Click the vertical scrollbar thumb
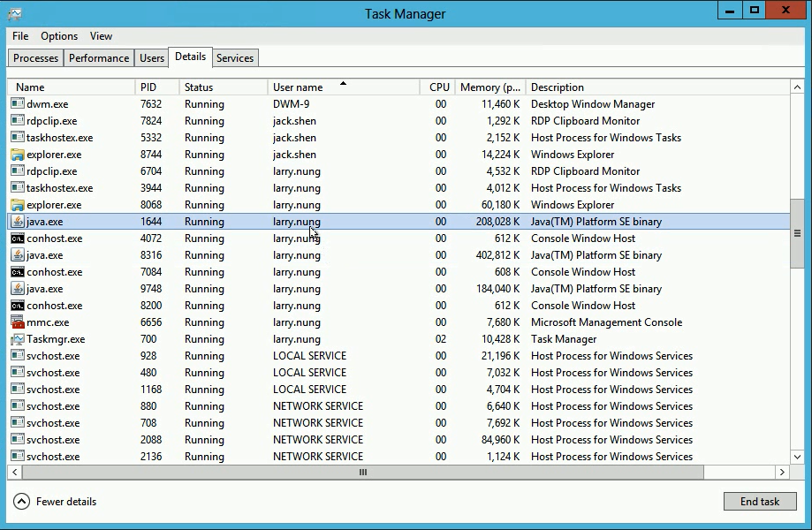The image size is (812, 530). (797, 233)
